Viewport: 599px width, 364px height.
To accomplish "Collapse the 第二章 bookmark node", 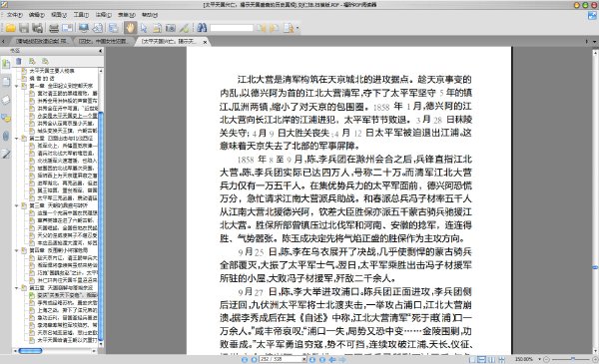I will coord(16,139).
